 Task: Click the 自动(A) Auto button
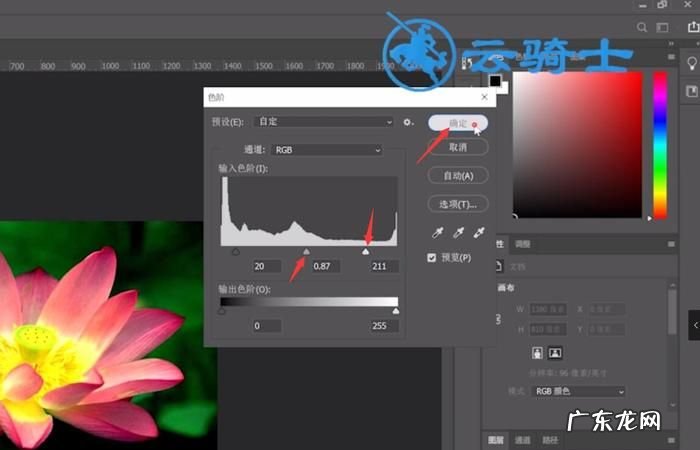(x=458, y=176)
